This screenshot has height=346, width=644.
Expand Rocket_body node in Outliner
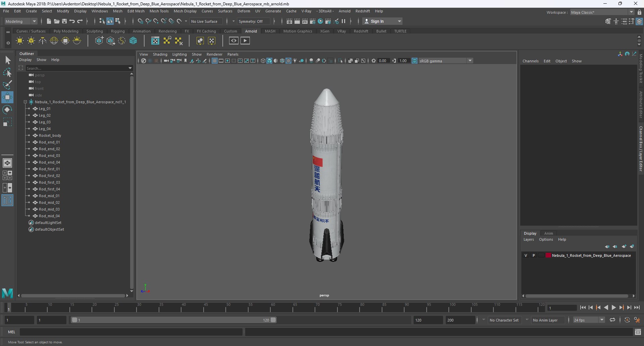click(29, 135)
